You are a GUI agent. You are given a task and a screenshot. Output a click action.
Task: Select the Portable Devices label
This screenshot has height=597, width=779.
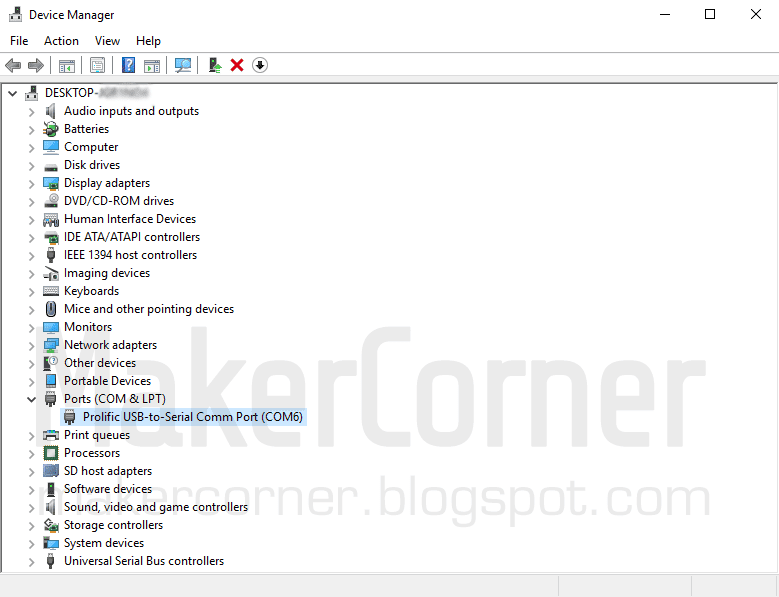point(107,381)
